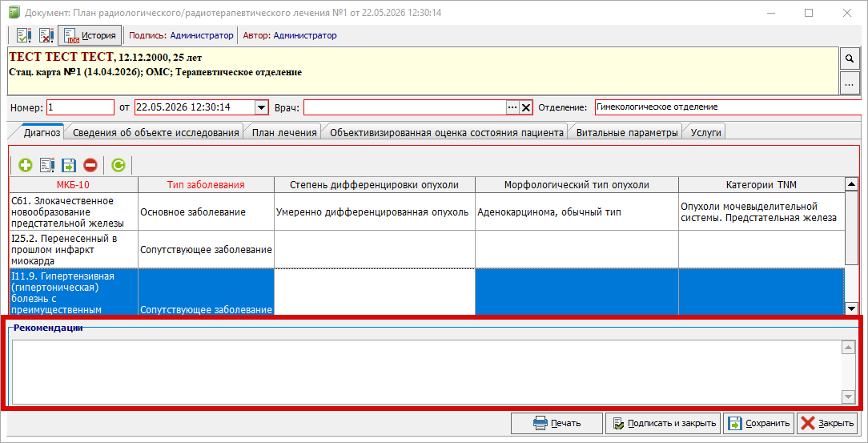Click Опухоли мочевыделительной системы cell
This screenshot has height=443, width=868.
[x=762, y=211]
